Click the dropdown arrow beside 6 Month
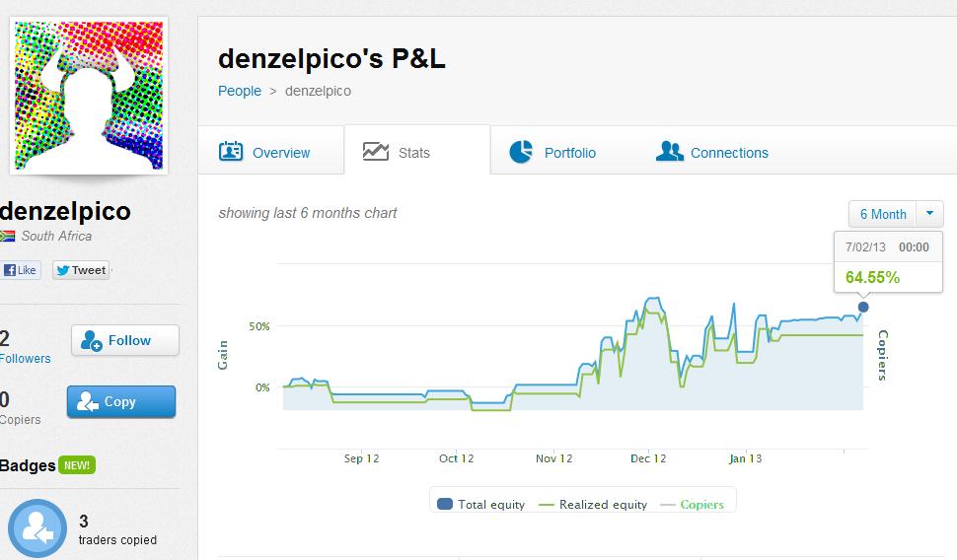This screenshot has height=560, width=957. 930,214
